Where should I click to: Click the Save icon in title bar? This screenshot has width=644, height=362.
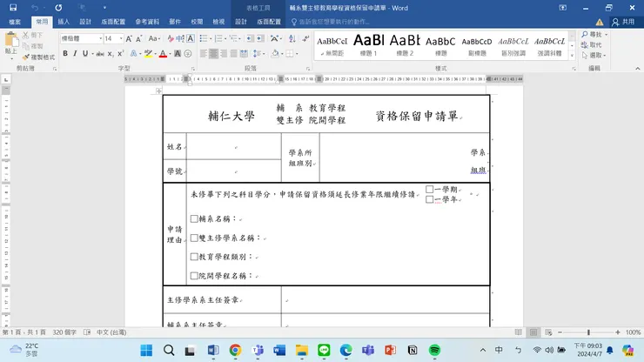13,7
